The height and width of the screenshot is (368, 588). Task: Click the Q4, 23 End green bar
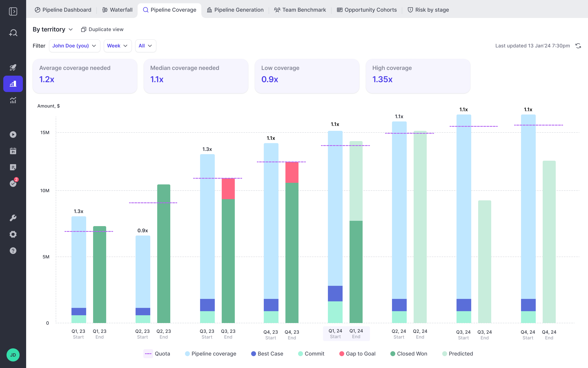292,253
